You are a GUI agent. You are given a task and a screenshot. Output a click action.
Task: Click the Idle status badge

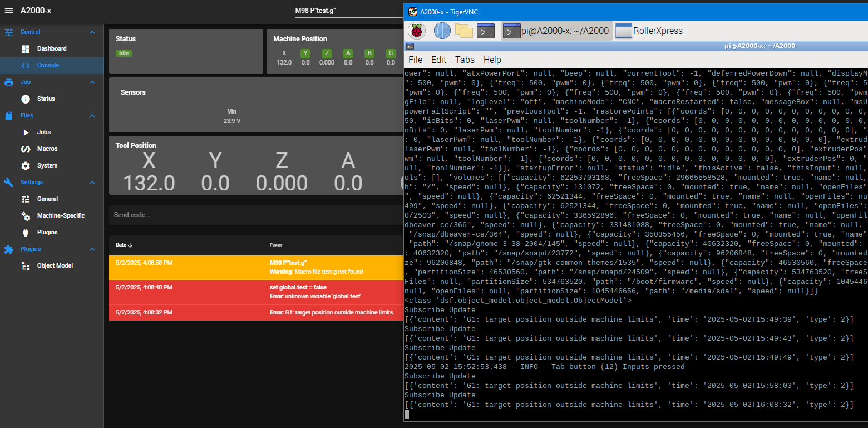pyautogui.click(x=124, y=53)
